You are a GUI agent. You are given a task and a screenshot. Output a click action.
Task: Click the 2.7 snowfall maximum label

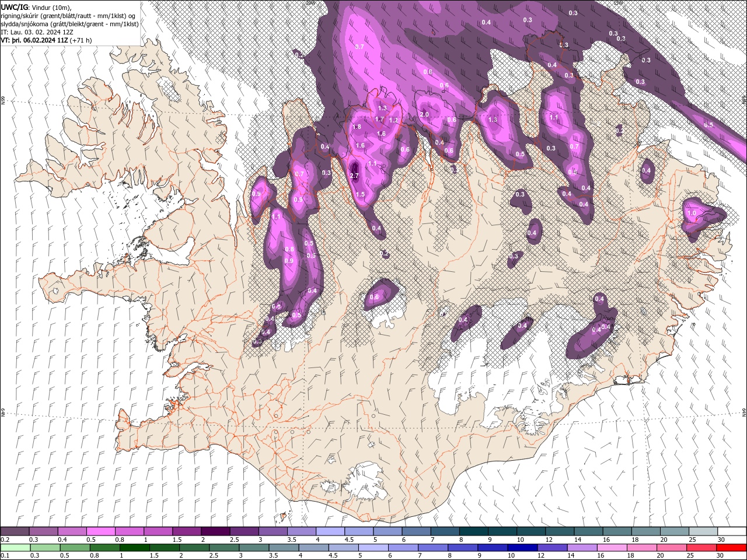tap(354, 176)
